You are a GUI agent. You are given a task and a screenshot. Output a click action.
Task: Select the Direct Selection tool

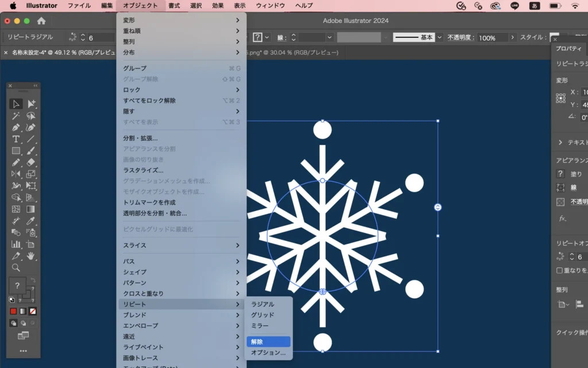31,104
